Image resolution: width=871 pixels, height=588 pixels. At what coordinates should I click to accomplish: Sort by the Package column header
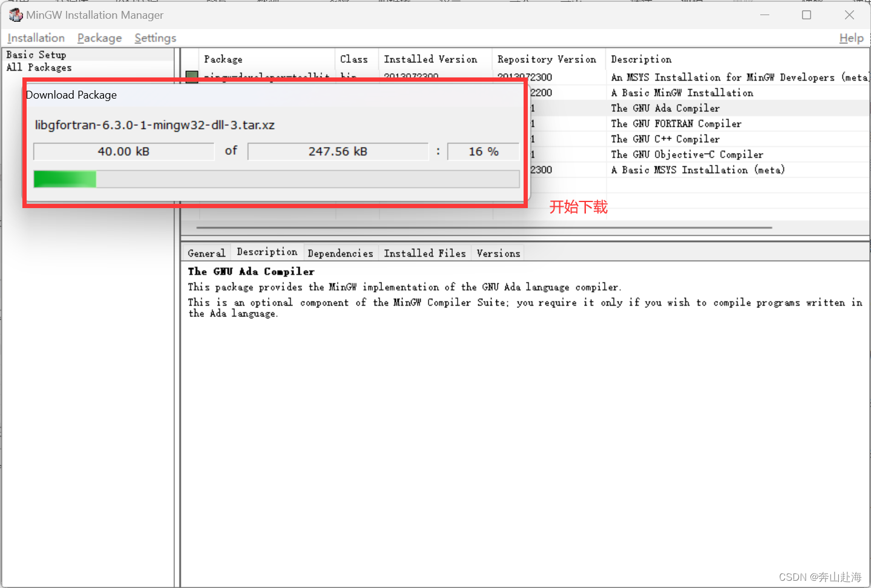tap(267, 59)
